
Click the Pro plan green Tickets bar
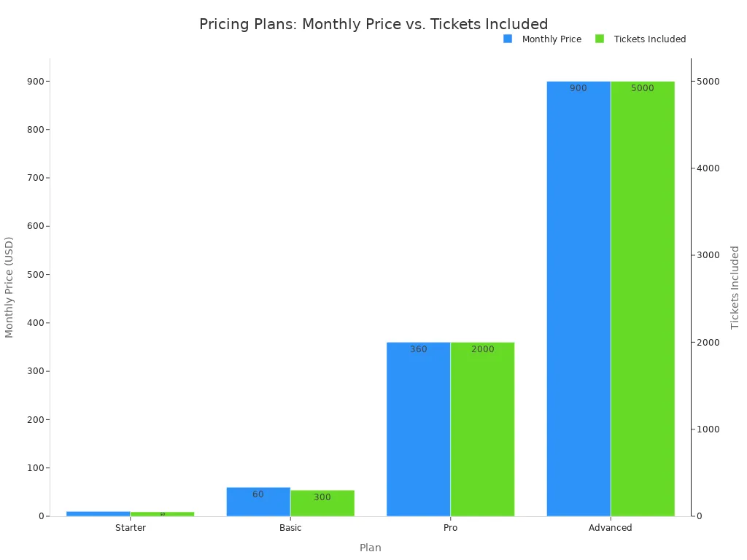(482, 429)
